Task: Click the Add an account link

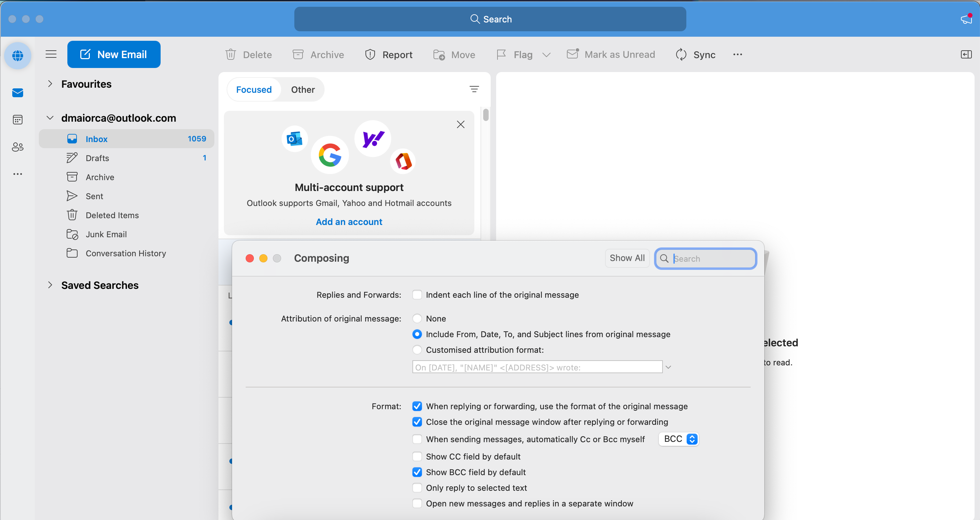Action: tap(349, 222)
